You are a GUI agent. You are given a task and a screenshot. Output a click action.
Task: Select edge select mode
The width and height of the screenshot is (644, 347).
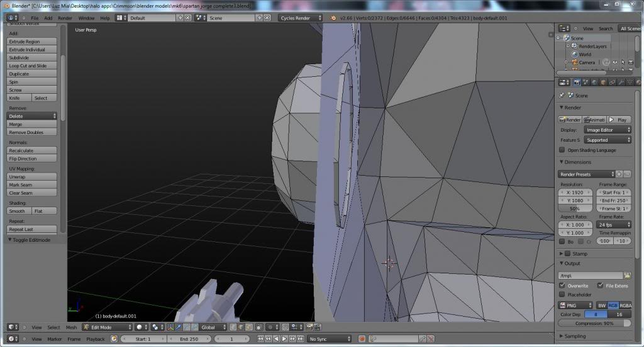pyautogui.click(x=241, y=327)
